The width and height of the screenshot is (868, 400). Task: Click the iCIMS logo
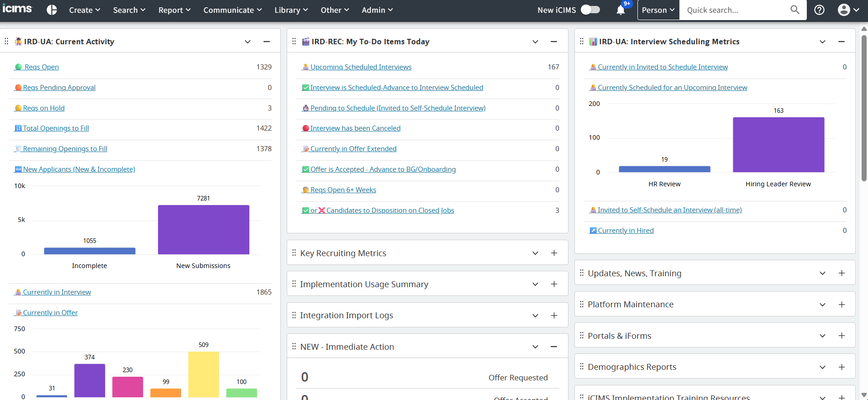(17, 9)
